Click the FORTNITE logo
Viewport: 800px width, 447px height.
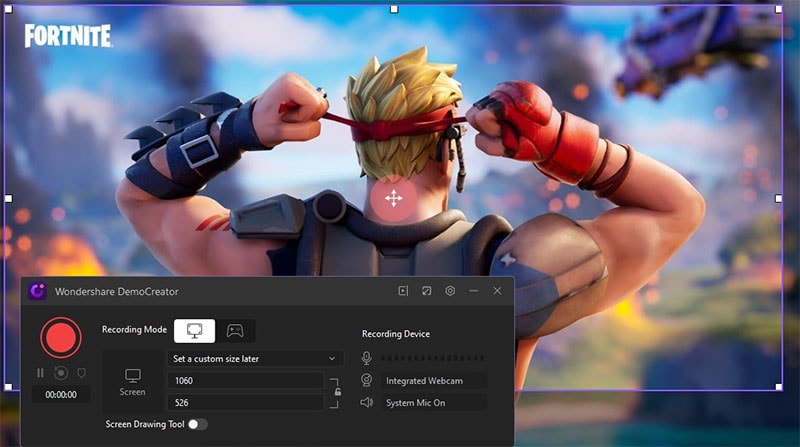68,36
